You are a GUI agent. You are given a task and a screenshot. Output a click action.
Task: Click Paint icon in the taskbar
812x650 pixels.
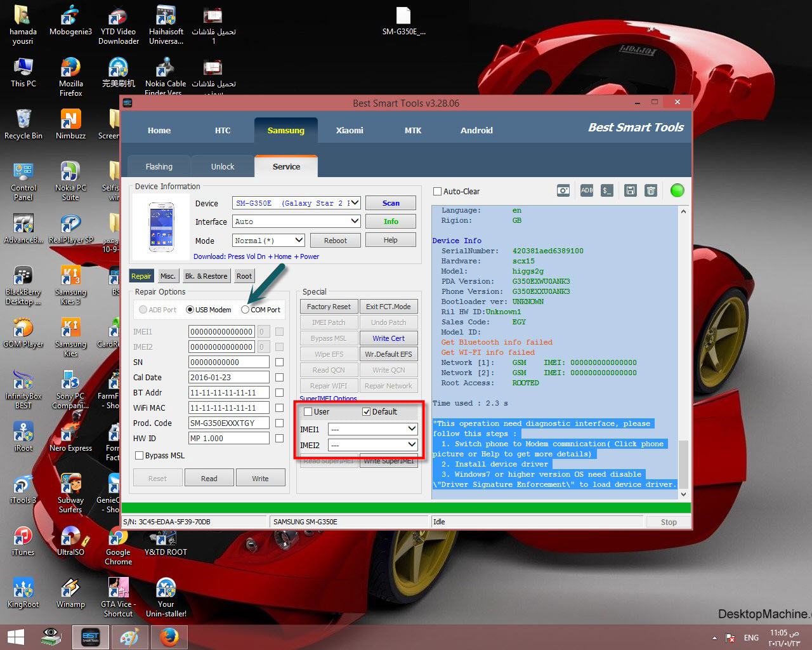[x=129, y=637]
